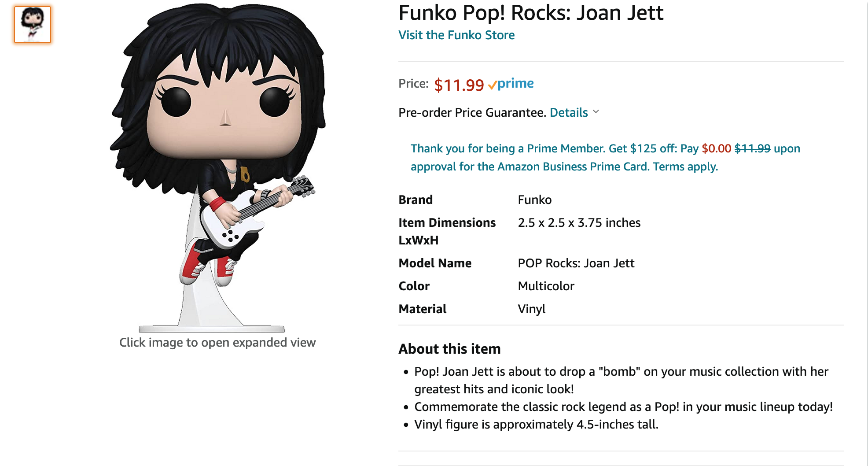Click the Funko Pop! Rocks: Joan Jett title
Image resolution: width=868 pixels, height=466 pixels.
pyautogui.click(x=530, y=13)
